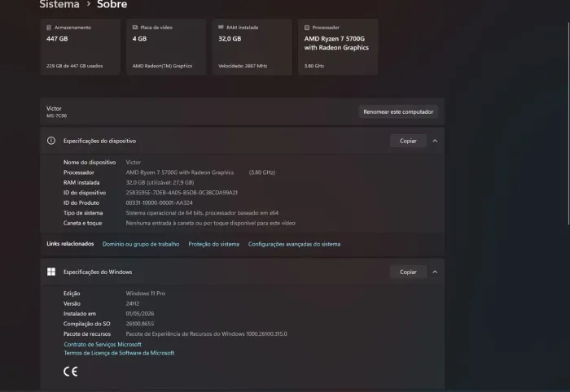
Task: Click Renomear este computador button
Action: pos(398,111)
